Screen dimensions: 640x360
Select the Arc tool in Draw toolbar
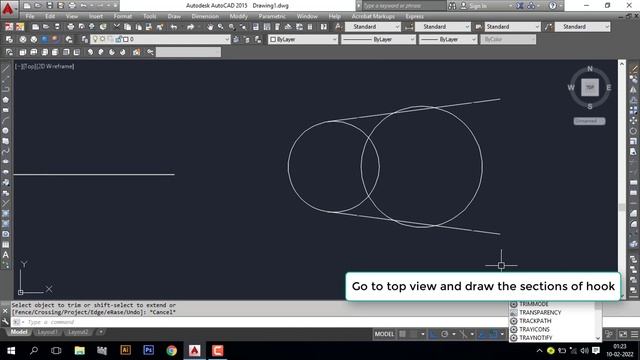(x=5, y=120)
